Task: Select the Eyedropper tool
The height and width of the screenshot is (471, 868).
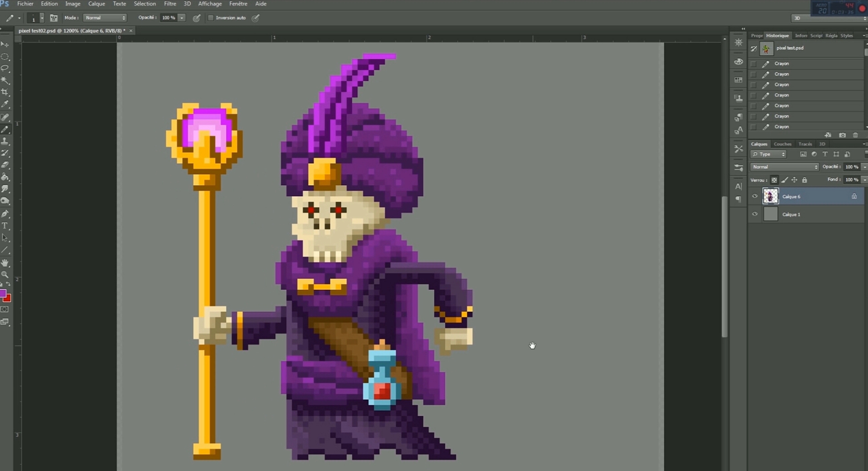Action: (5, 104)
